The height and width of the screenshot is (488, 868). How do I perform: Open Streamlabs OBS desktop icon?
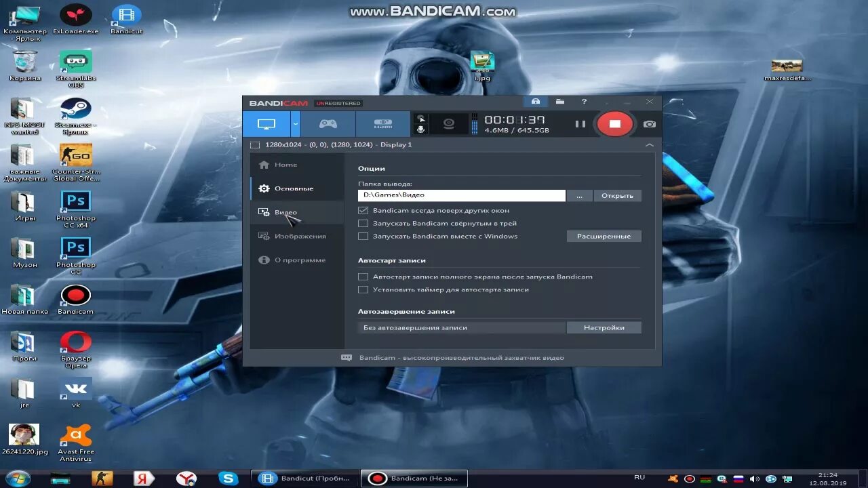76,69
